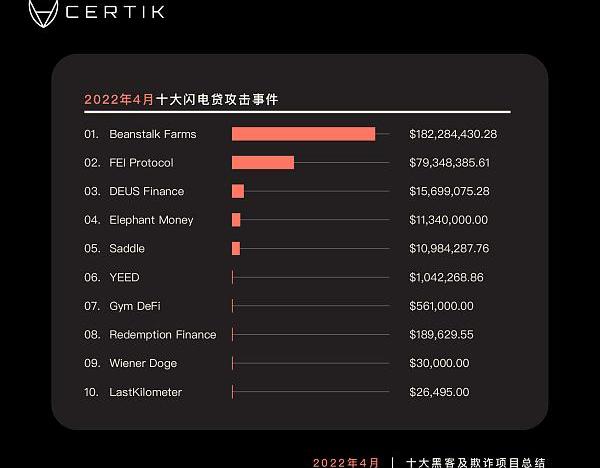
Task: Select the FEI Protocol entry
Action: pyautogui.click(x=141, y=163)
